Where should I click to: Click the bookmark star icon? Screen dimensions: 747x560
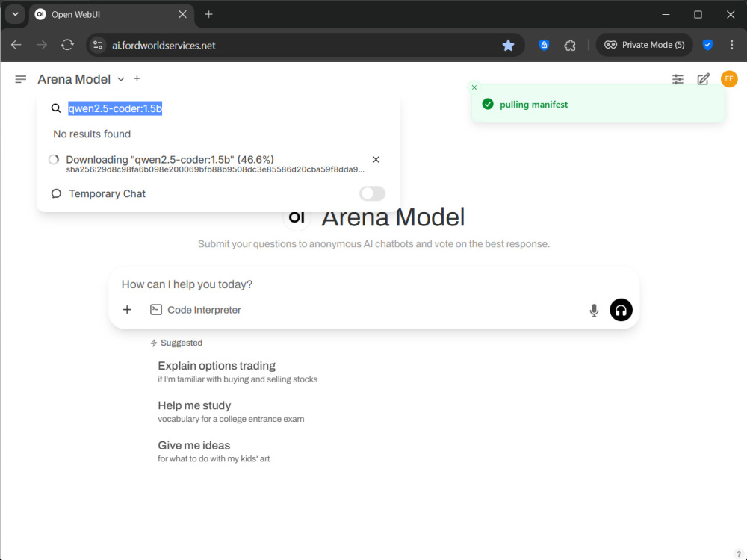click(508, 46)
